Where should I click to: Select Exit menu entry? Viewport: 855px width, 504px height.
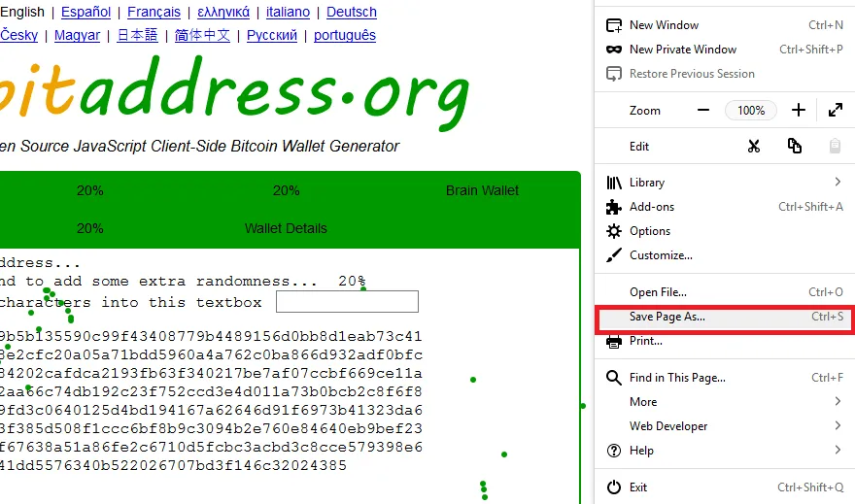click(725, 487)
